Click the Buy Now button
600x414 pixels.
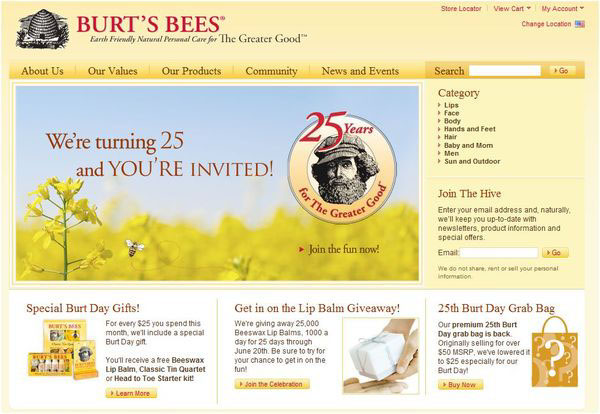[461, 385]
